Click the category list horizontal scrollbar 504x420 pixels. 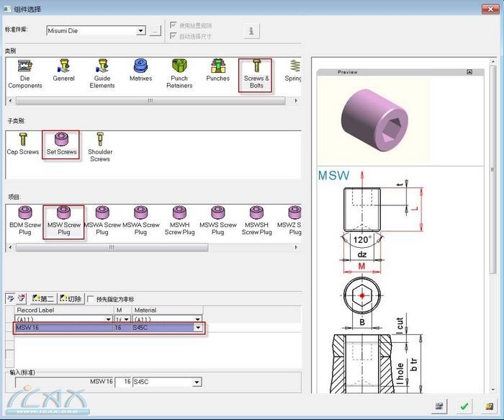pos(150,101)
